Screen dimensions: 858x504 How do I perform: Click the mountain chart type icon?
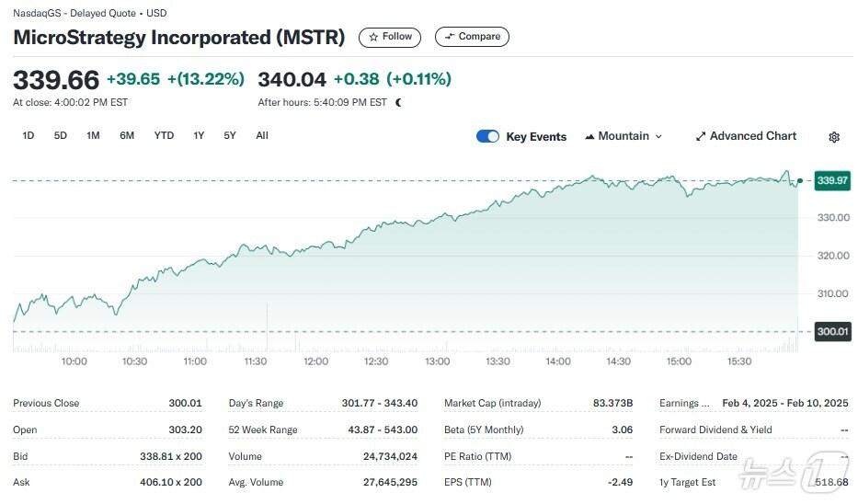pyautogui.click(x=589, y=136)
